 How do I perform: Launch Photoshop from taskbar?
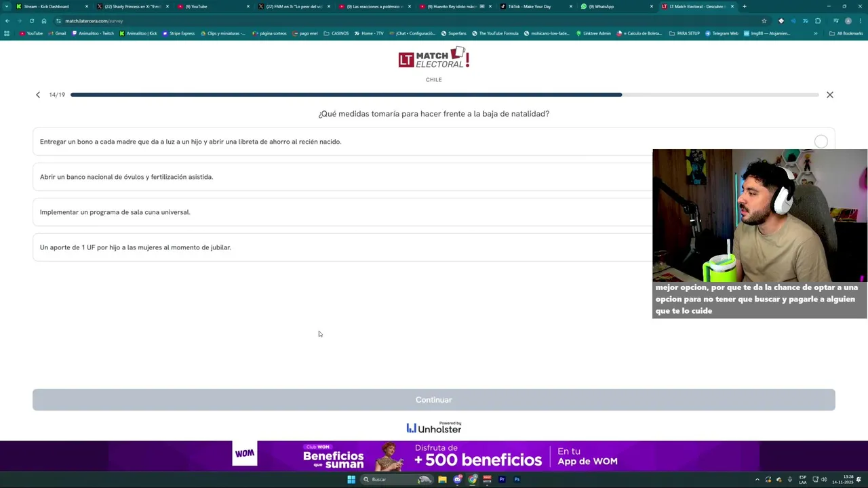[517, 479]
